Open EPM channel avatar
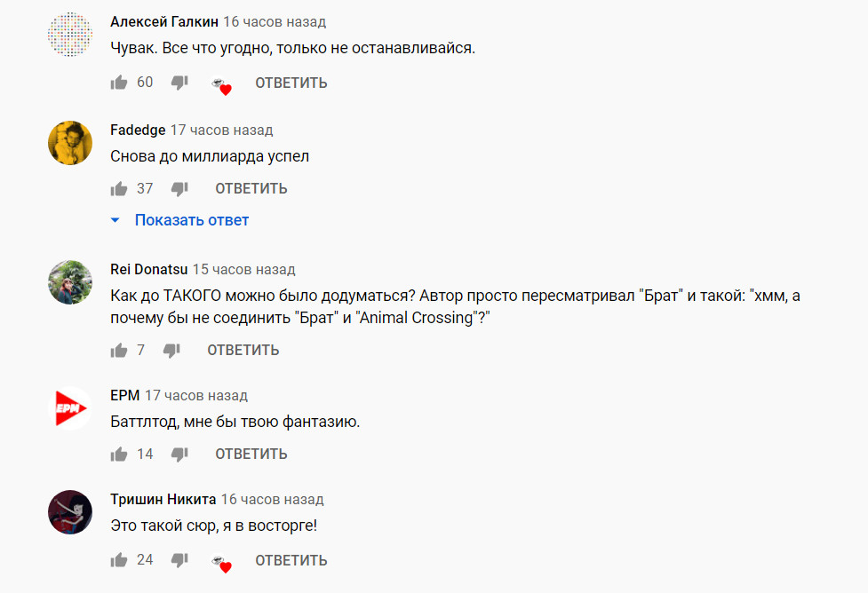Screen dimensions: 868x593 [70, 408]
